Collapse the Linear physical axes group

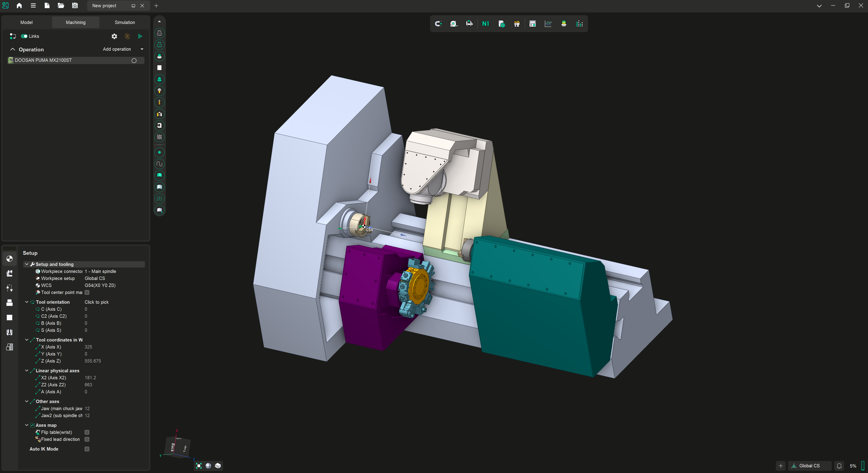click(x=27, y=370)
